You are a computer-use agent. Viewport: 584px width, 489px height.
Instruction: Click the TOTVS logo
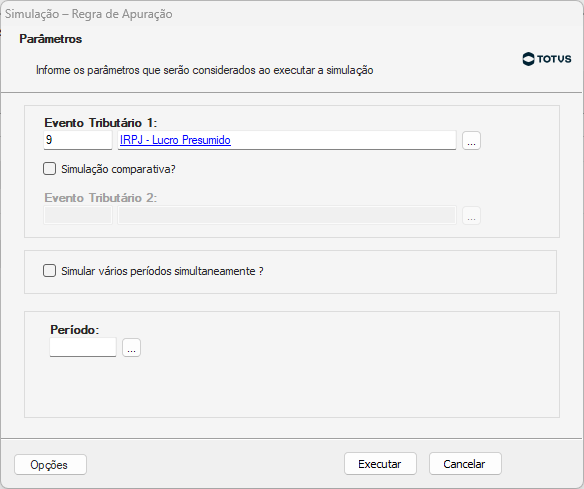pos(547,59)
